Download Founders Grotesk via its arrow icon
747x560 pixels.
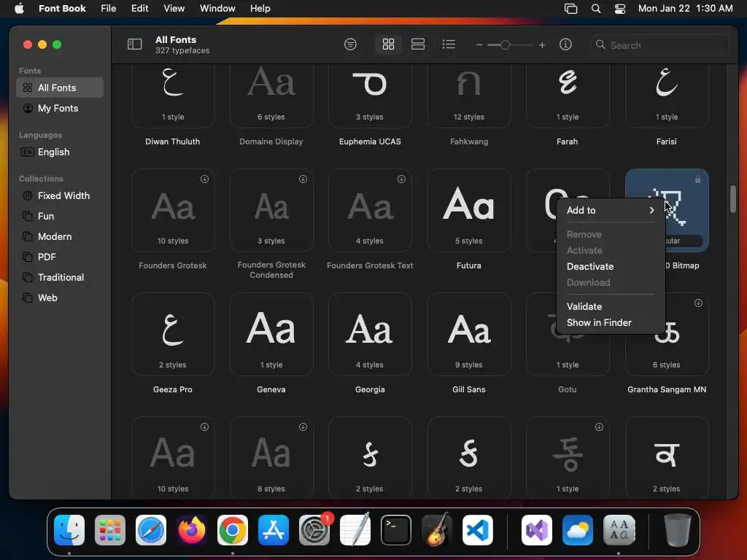pos(204,179)
